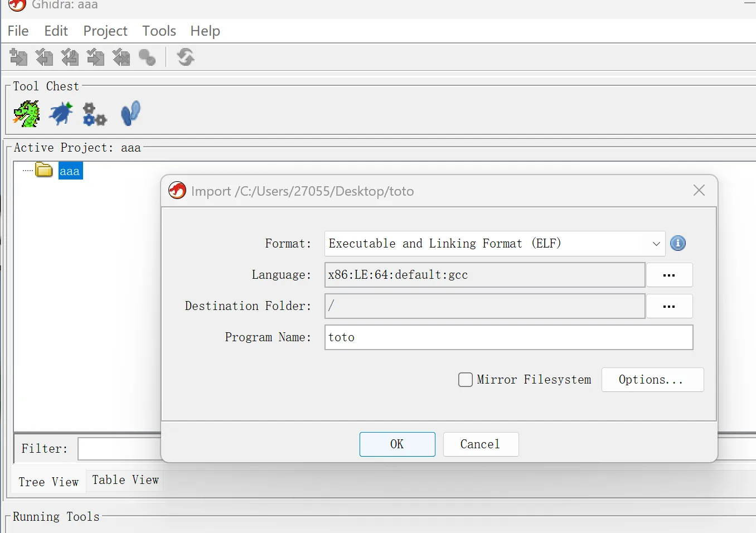The image size is (756, 533).
Task: Click the "Destination Folder:" label
Action: [x=248, y=306]
